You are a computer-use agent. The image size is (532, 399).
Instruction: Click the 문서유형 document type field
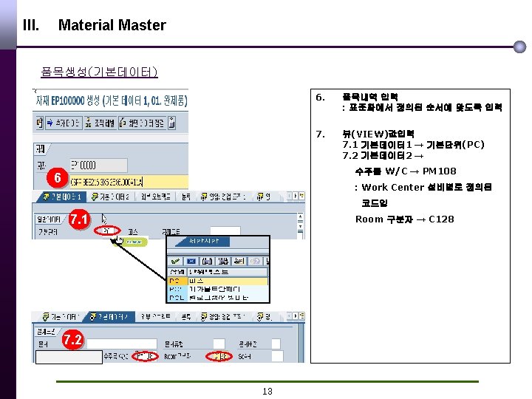click(219, 344)
